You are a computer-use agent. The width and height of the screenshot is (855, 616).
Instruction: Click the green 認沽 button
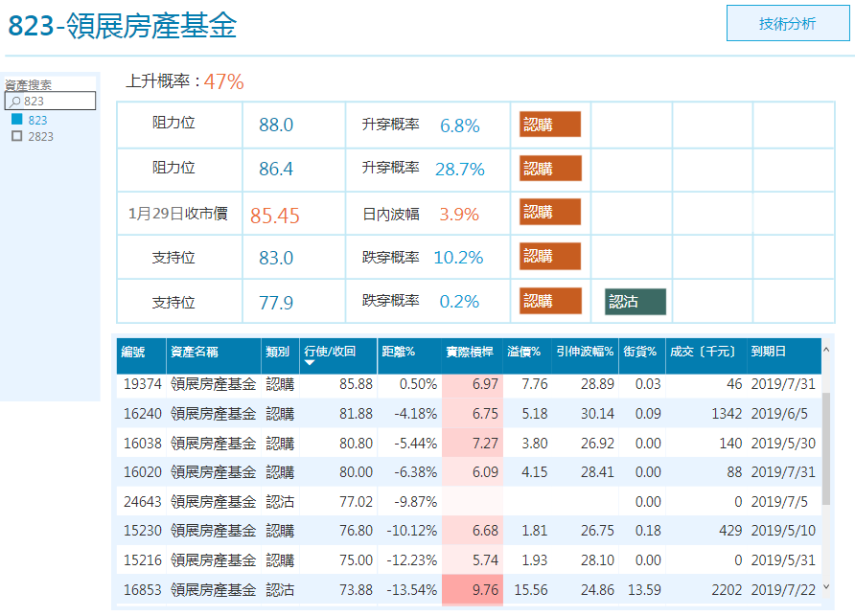tap(635, 302)
